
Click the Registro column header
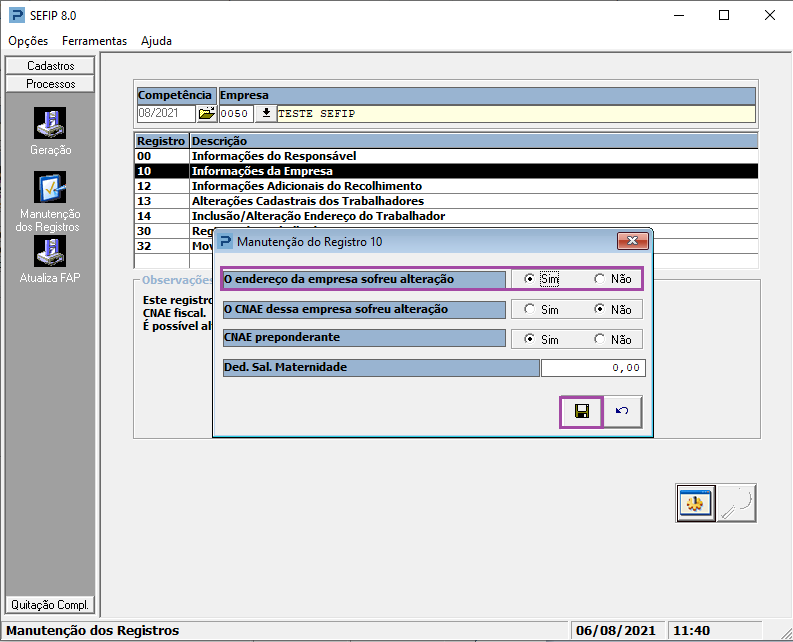162,141
